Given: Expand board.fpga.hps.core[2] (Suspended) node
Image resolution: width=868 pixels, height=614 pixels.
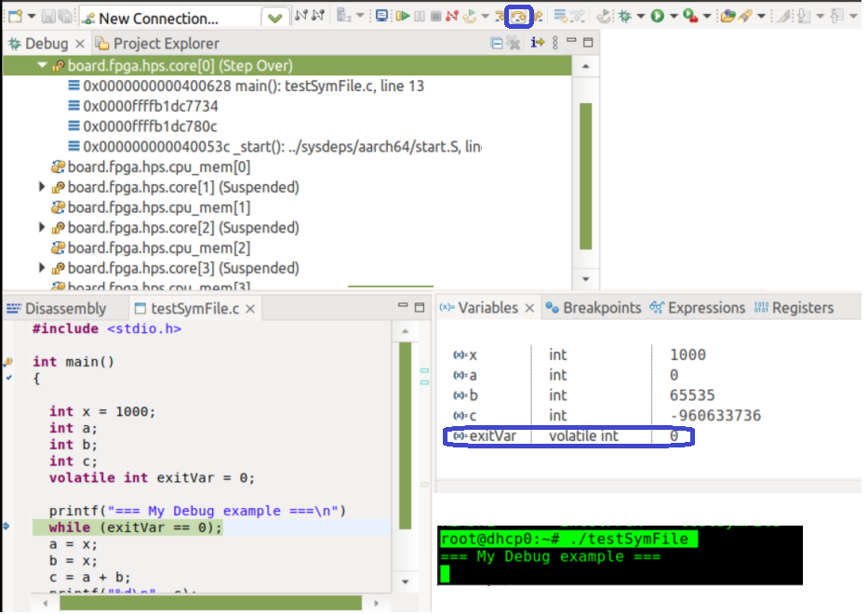Looking at the screenshot, I should point(42,228).
